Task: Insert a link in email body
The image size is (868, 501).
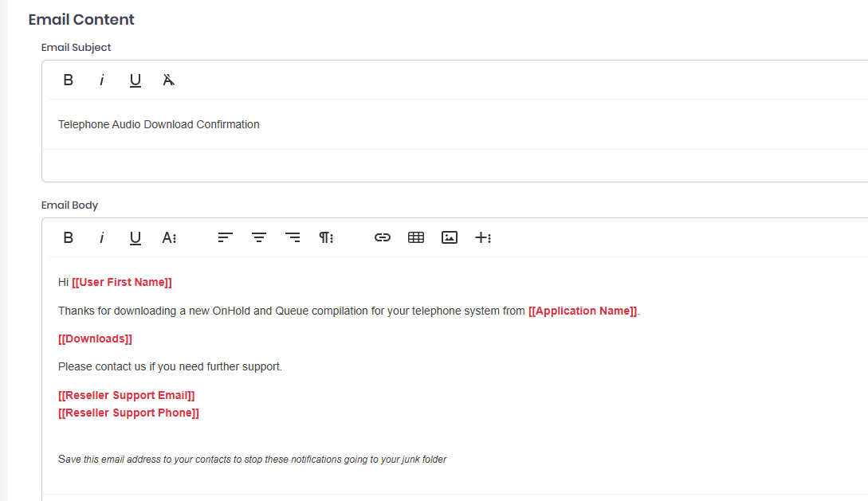Action: 383,238
